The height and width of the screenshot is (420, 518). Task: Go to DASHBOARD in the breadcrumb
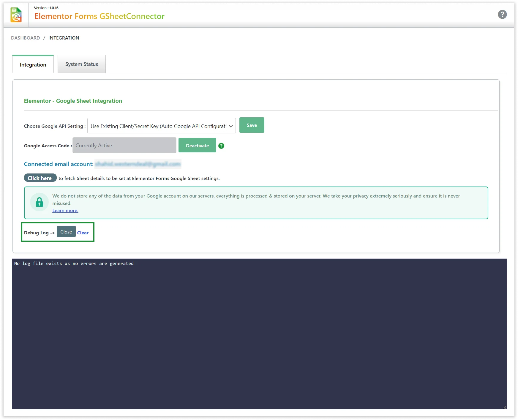click(26, 38)
